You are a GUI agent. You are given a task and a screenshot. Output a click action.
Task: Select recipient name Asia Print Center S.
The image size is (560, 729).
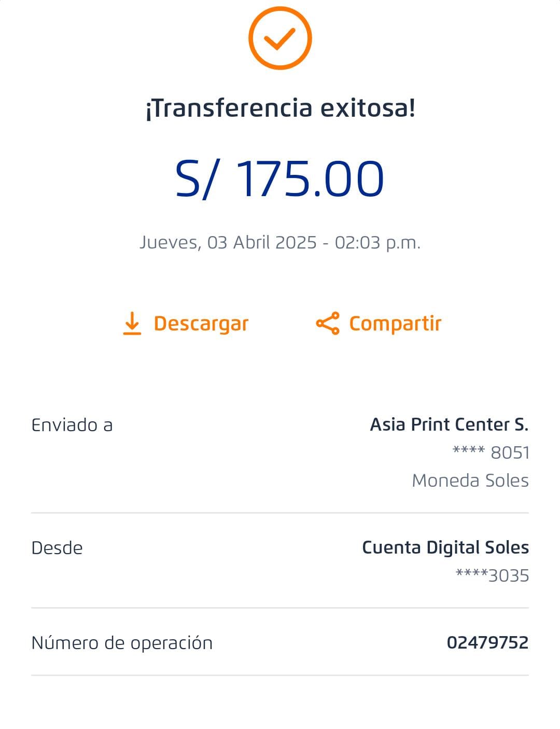click(449, 424)
